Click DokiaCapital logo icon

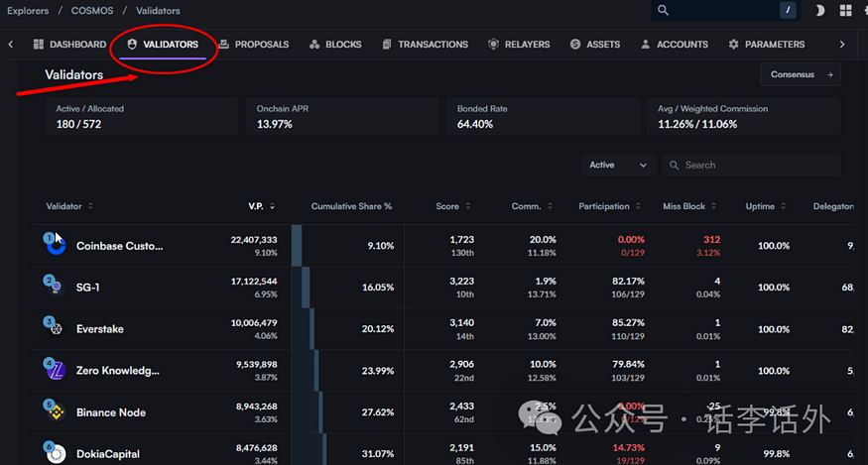pos(56,453)
